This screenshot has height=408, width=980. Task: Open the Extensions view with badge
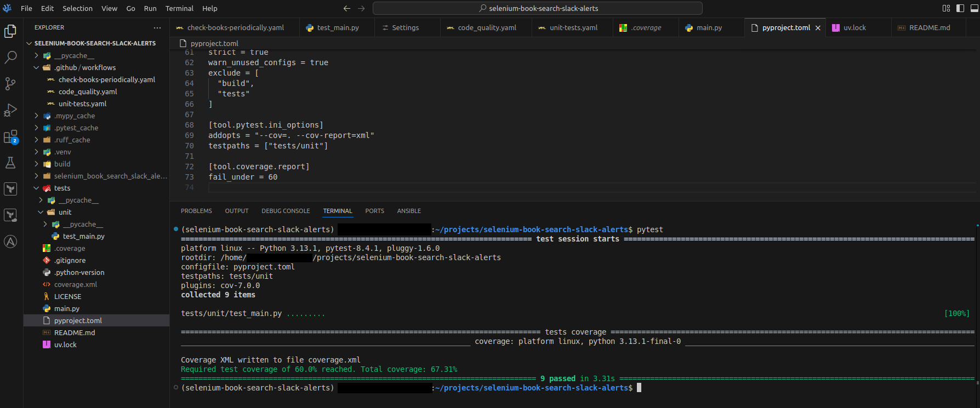pyautogui.click(x=10, y=136)
